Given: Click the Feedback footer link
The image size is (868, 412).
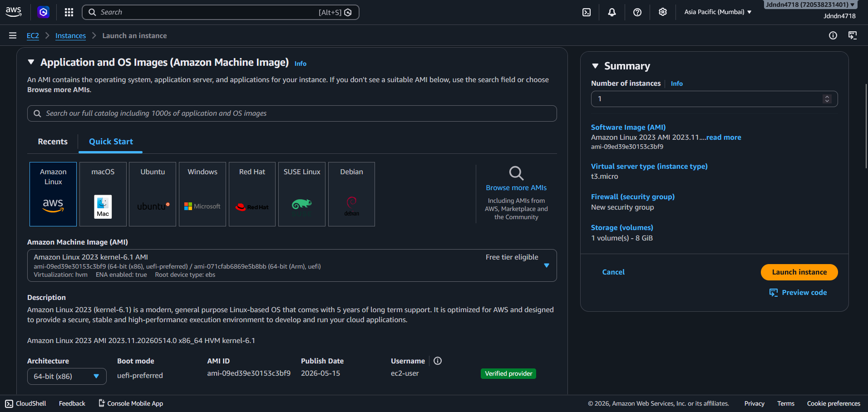Looking at the screenshot, I should point(72,403).
